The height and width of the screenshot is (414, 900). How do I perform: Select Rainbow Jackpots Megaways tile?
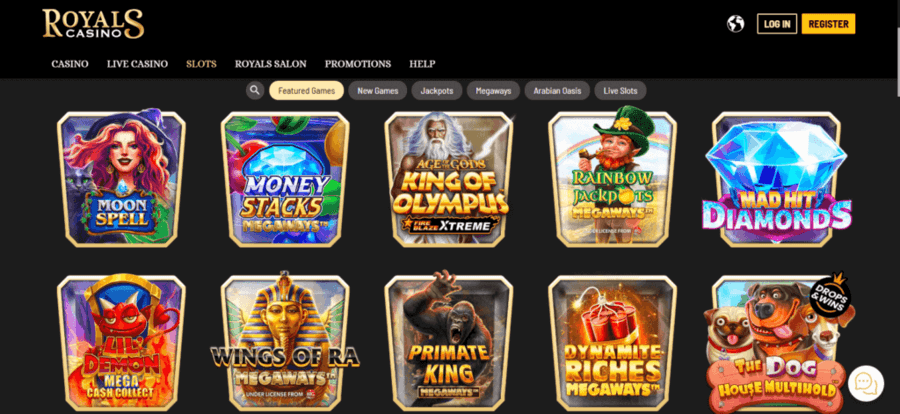click(x=612, y=179)
